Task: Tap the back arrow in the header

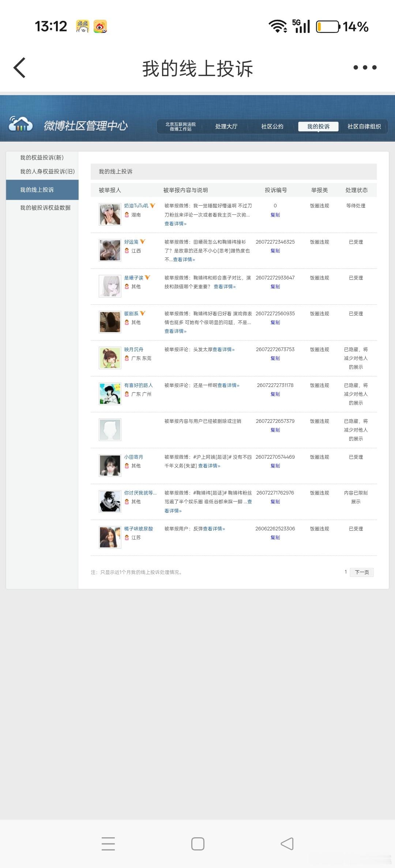Action: pyautogui.click(x=20, y=68)
